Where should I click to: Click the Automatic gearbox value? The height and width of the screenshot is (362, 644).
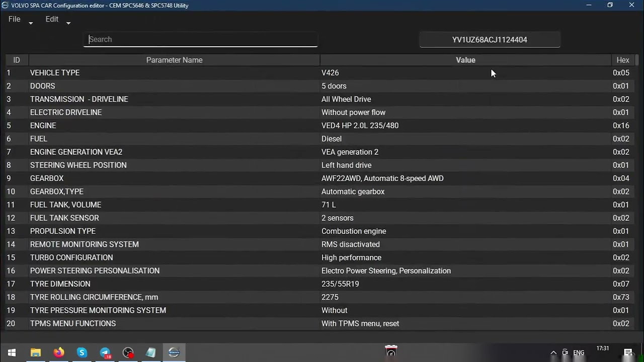click(353, 192)
